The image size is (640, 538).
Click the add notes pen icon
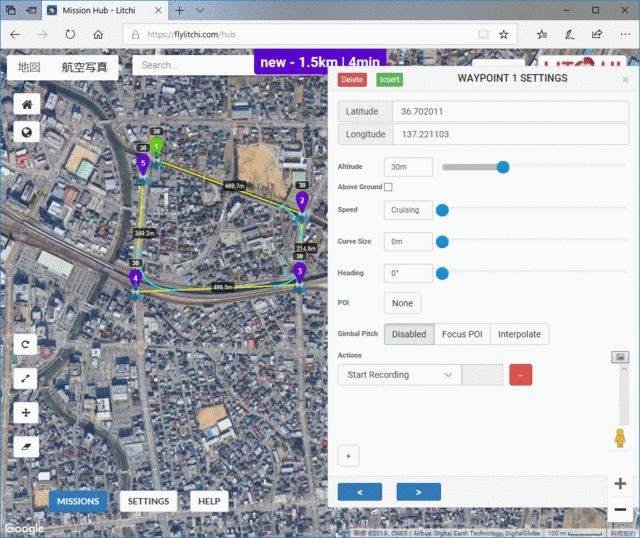coord(570,34)
